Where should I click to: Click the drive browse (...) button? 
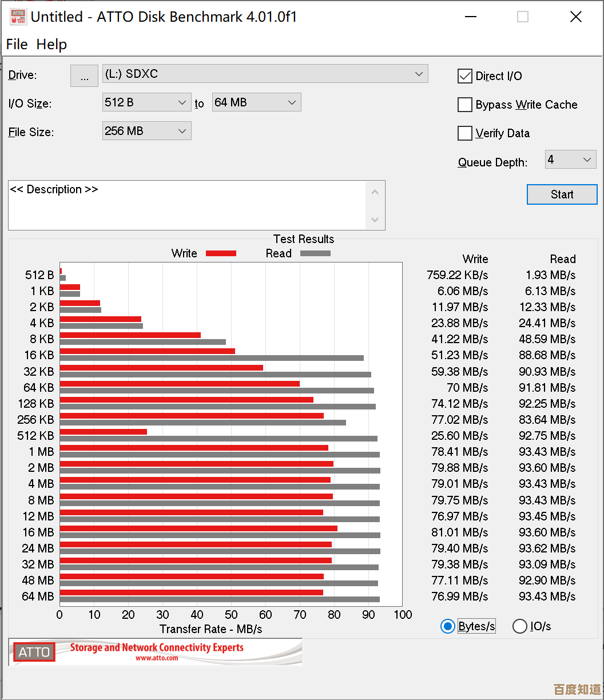pyautogui.click(x=84, y=76)
